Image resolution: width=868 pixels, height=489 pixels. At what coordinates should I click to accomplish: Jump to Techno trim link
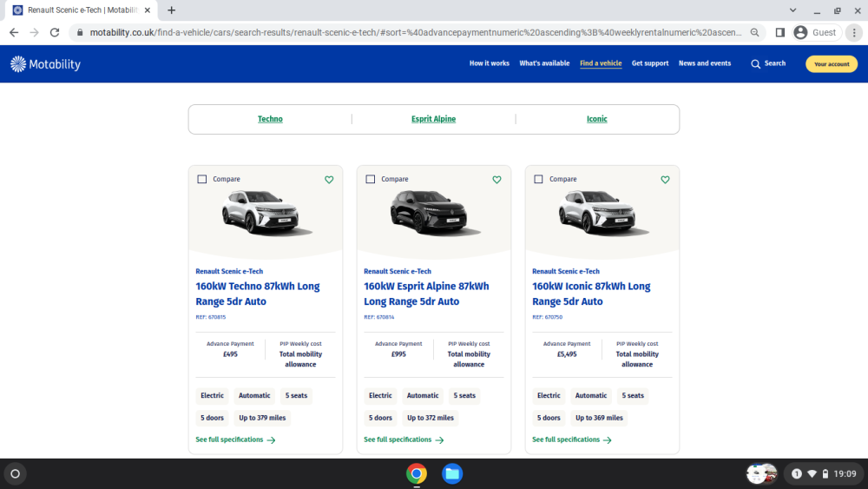point(270,119)
